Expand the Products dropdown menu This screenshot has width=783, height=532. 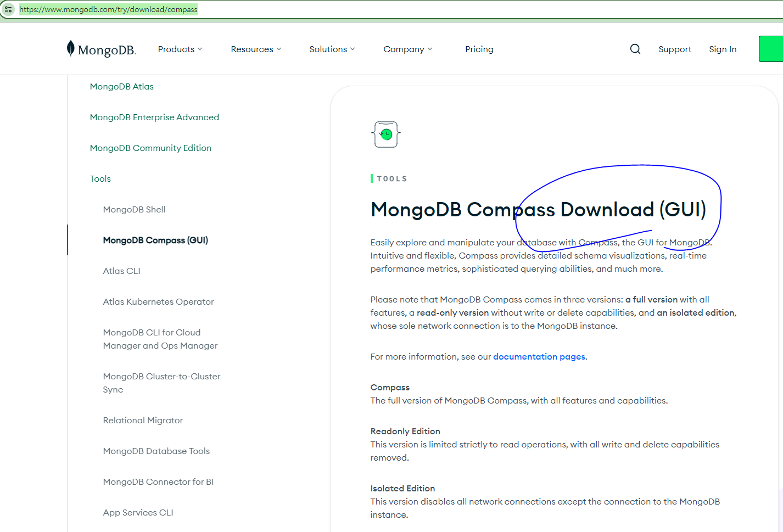pos(180,49)
